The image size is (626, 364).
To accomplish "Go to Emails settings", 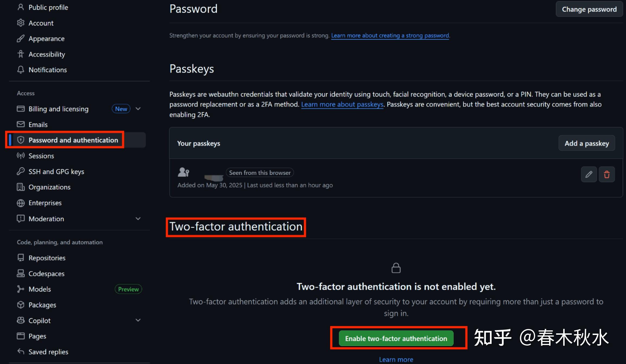I will pyautogui.click(x=38, y=124).
